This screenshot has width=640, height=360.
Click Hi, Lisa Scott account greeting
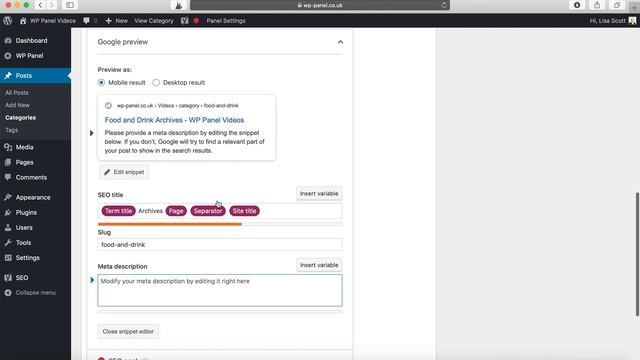(x=607, y=20)
